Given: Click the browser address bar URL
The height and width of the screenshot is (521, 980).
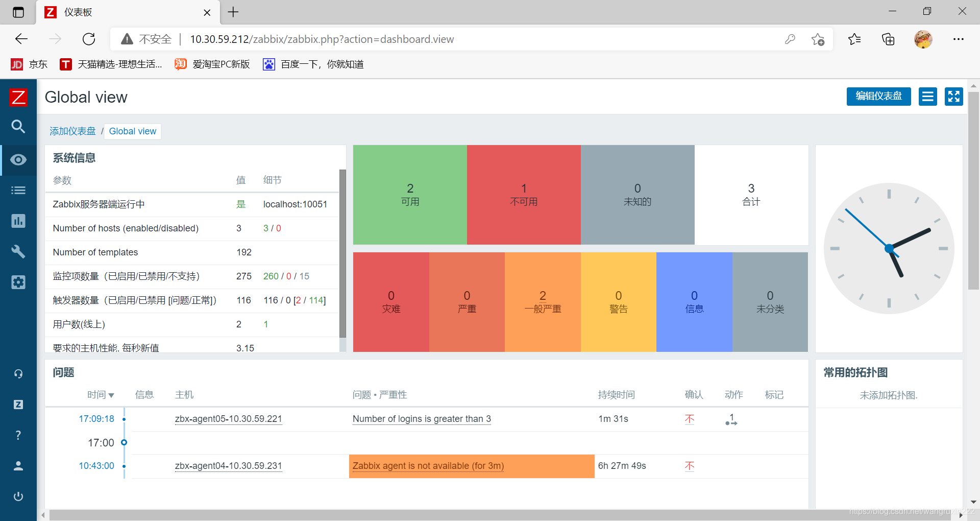Looking at the screenshot, I should (322, 39).
